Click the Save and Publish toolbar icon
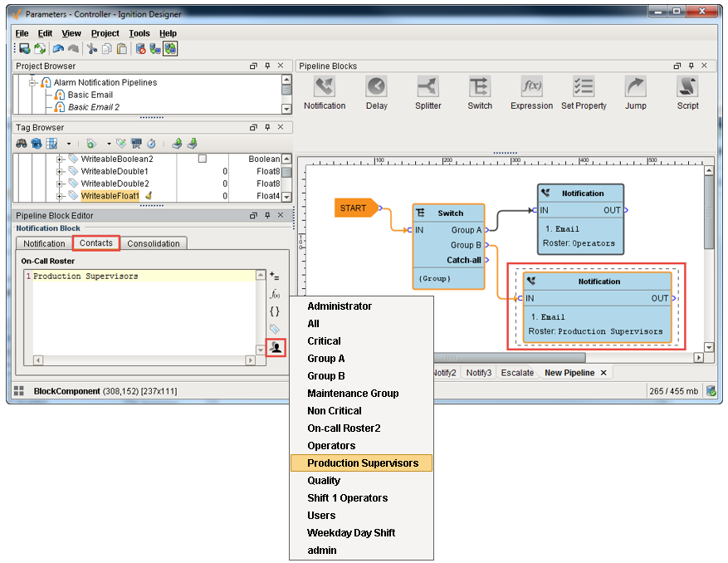728x563 pixels. [x=25, y=48]
